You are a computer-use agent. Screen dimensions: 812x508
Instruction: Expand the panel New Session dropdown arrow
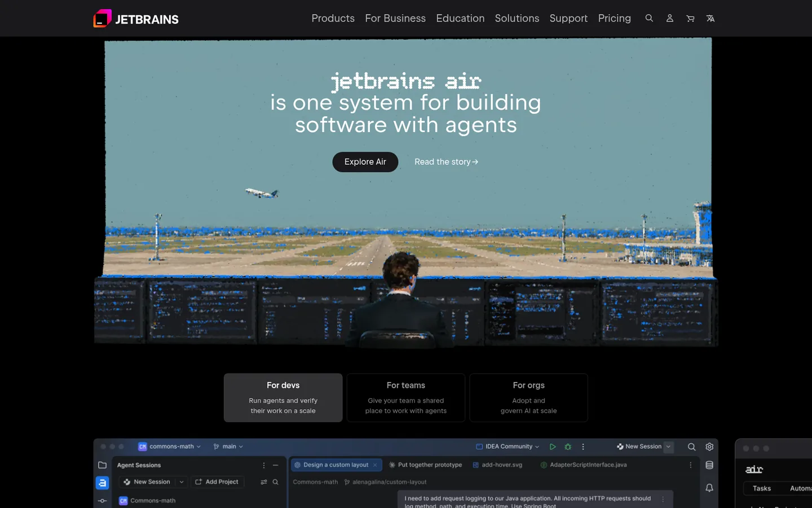pos(182,482)
